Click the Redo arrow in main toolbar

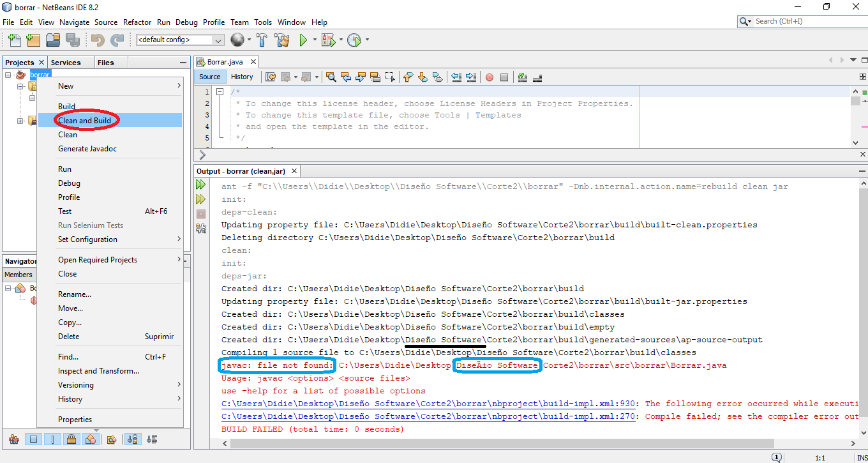point(117,40)
